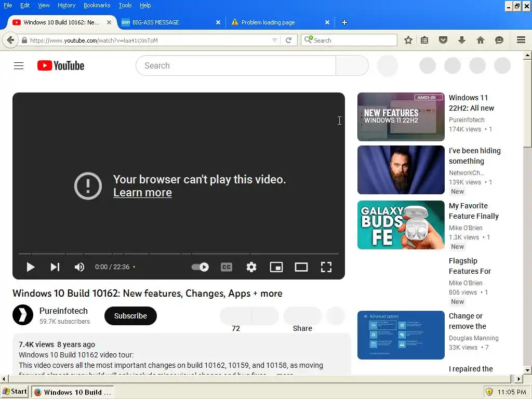Open the File menu
532x399 pixels.
tap(8, 5)
